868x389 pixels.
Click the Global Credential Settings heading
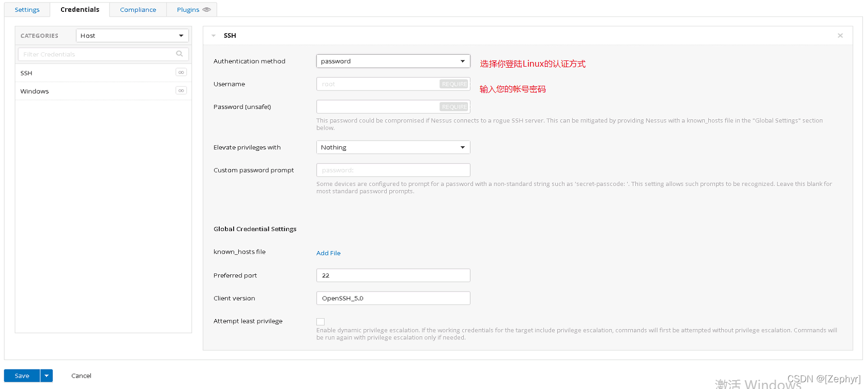pyautogui.click(x=255, y=229)
